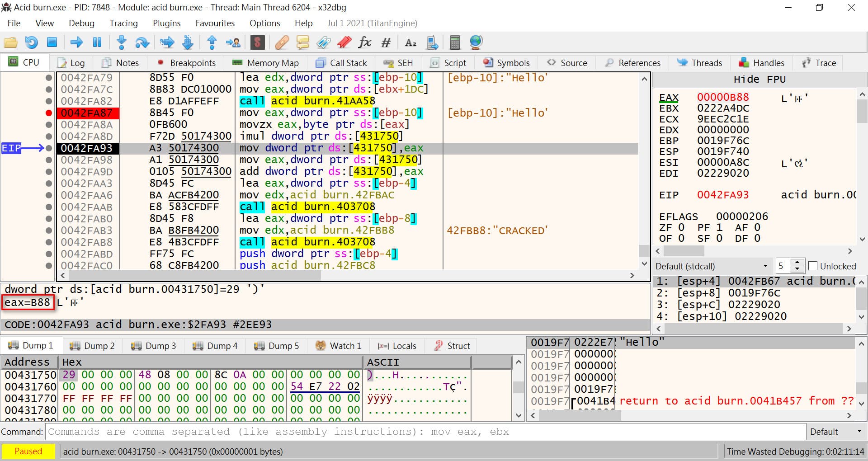Open the Plugins menu
The height and width of the screenshot is (461, 868).
(166, 23)
